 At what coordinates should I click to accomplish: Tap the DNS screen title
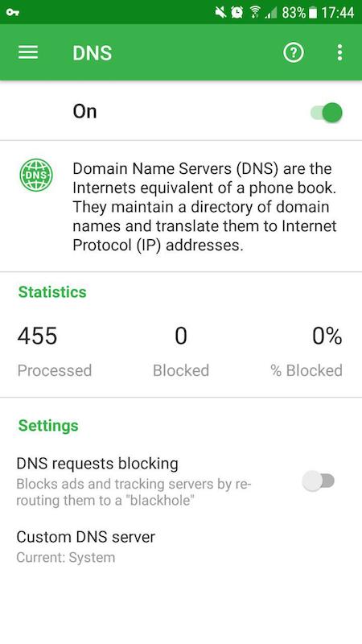click(x=93, y=53)
